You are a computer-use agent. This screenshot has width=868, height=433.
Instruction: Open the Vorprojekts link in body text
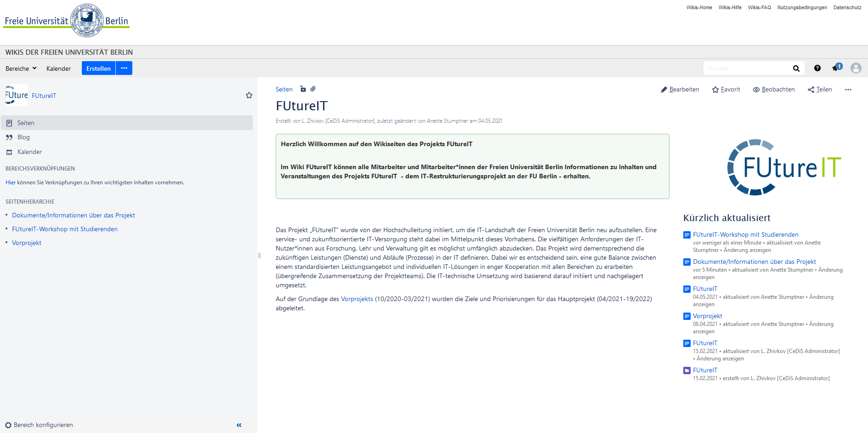[x=357, y=299]
